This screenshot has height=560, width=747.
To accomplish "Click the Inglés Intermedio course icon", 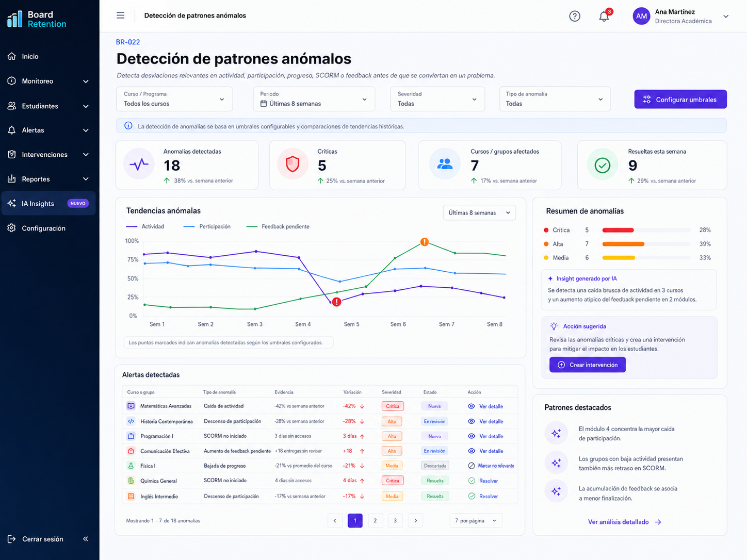I will (x=131, y=496).
